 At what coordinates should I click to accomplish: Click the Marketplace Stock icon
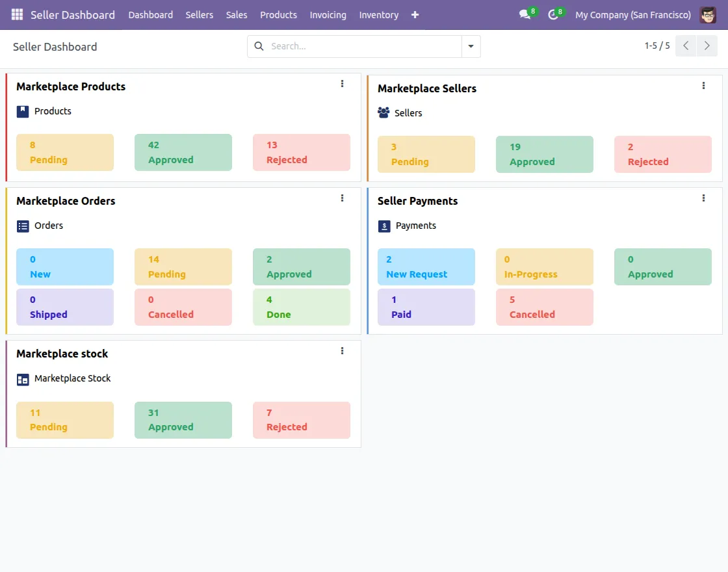pos(21,378)
